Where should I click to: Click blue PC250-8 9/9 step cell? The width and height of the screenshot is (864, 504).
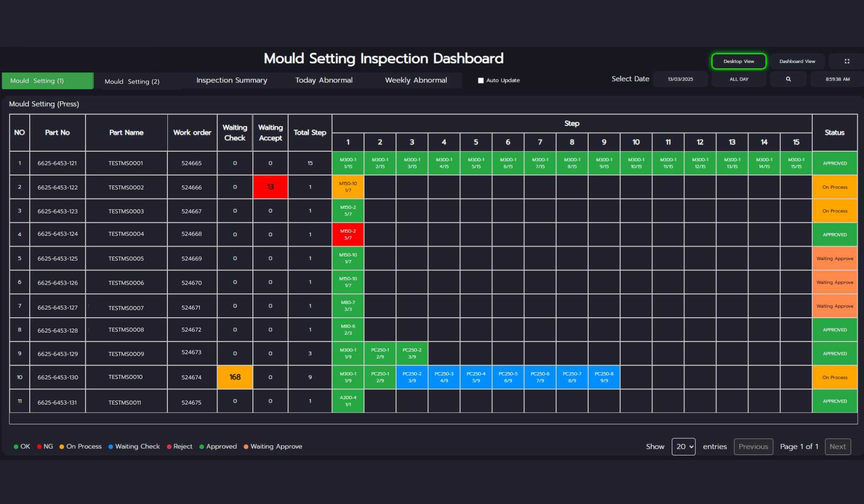coord(603,377)
